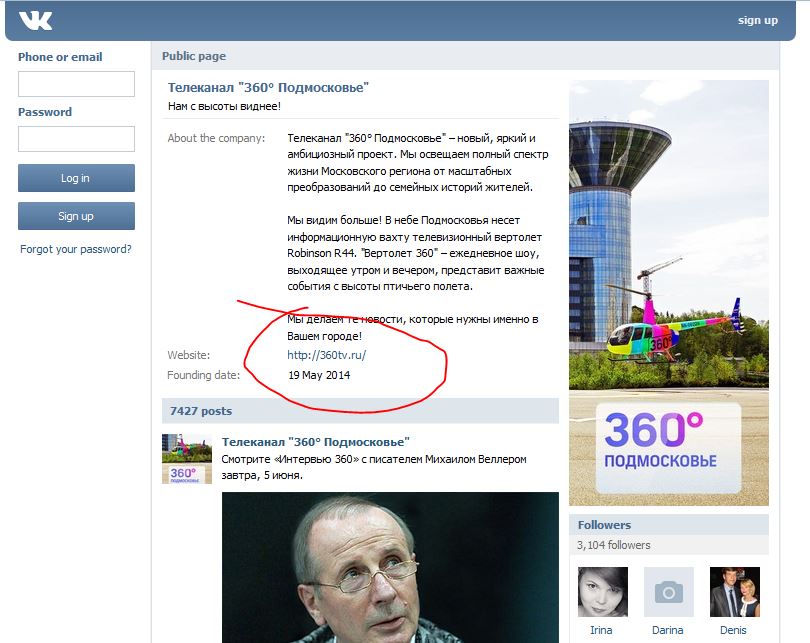Open Denis's profile name link
This screenshot has width=810, height=643.
733,630
